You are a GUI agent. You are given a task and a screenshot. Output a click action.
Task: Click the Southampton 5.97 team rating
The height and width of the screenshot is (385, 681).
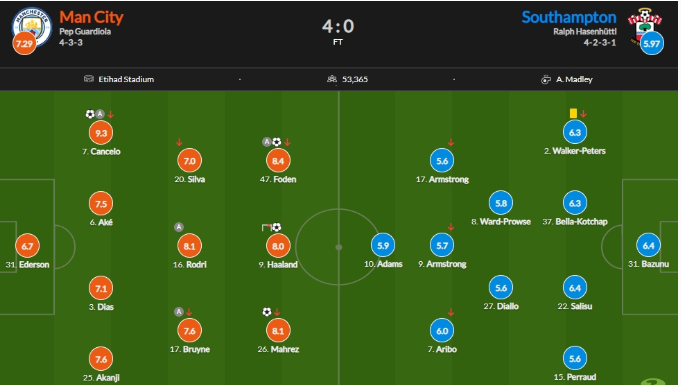click(651, 43)
